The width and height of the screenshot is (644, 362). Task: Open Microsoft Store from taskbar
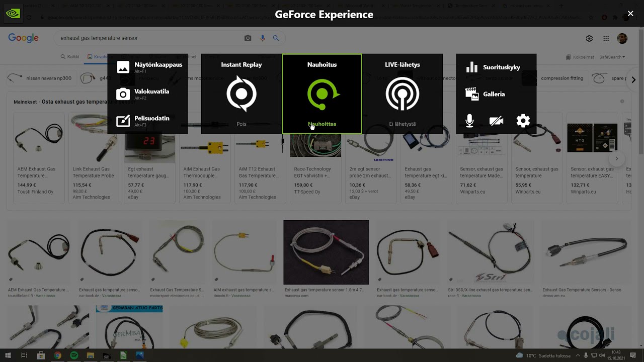[41, 355]
